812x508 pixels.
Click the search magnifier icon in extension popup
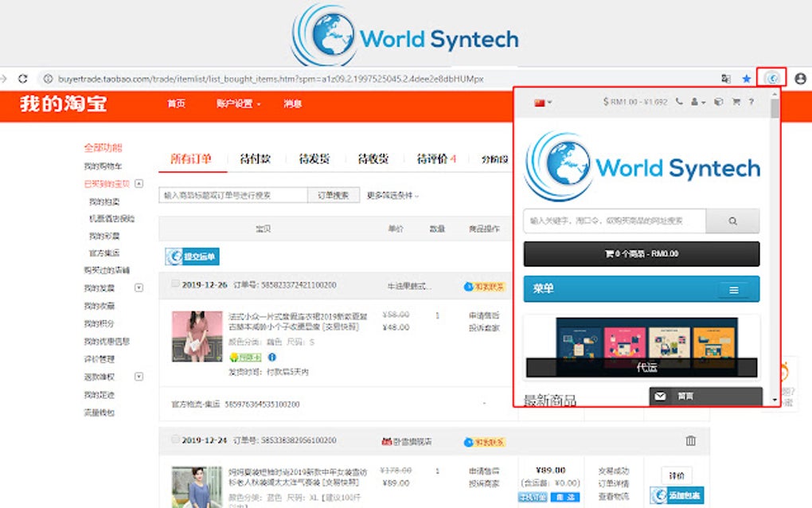tap(732, 221)
